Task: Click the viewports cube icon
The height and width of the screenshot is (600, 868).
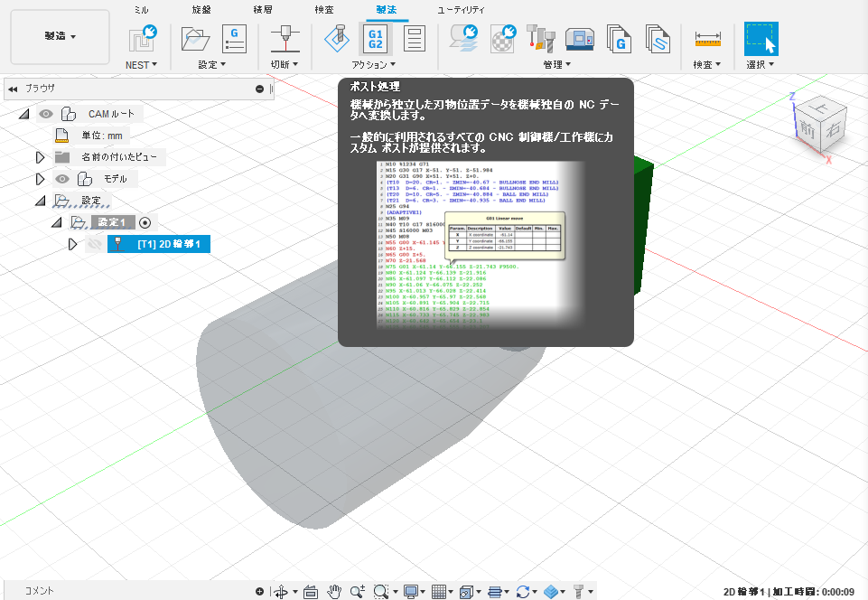Action: [x=466, y=592]
